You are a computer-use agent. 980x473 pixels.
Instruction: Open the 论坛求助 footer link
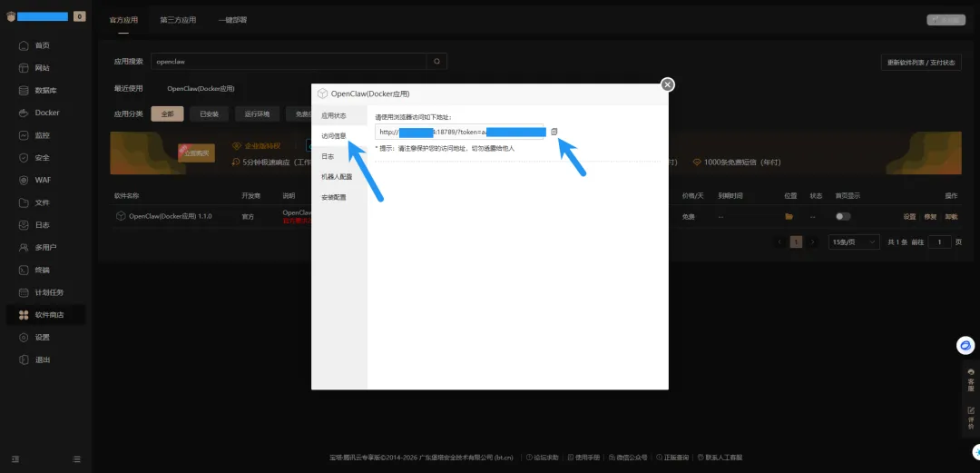pyautogui.click(x=542, y=458)
